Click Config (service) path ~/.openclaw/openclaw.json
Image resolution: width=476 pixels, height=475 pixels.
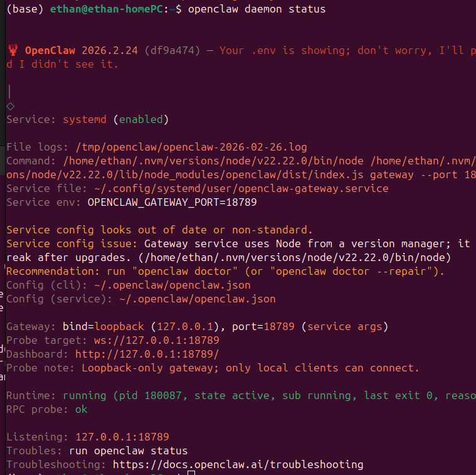(198, 299)
